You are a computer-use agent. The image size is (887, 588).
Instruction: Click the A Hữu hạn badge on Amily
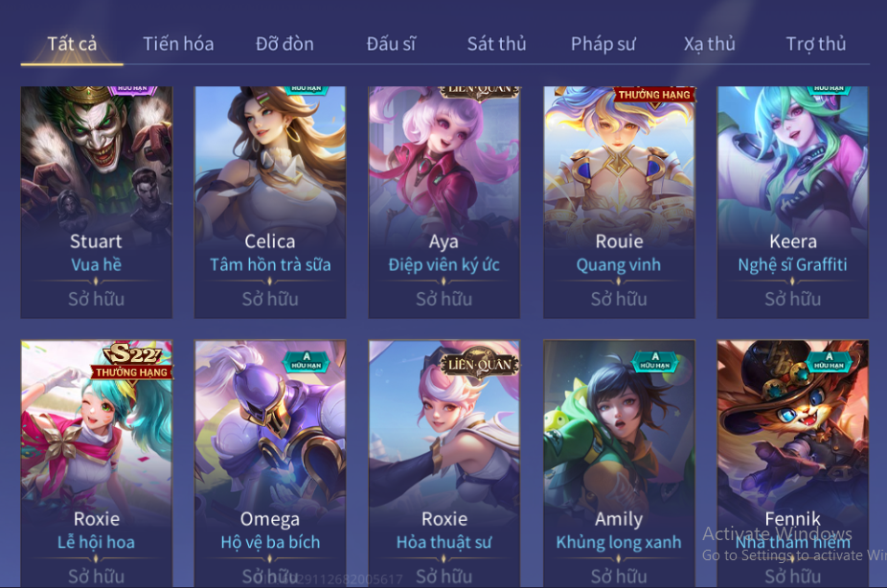tap(654, 361)
